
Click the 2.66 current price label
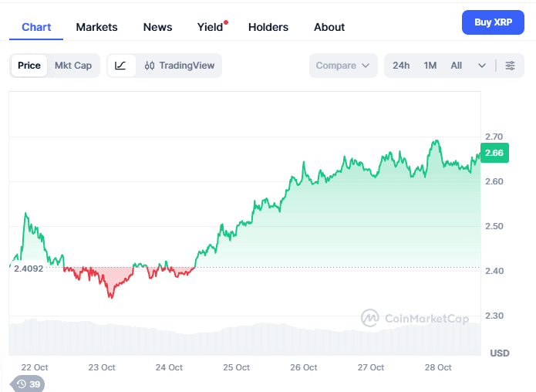pyautogui.click(x=494, y=153)
